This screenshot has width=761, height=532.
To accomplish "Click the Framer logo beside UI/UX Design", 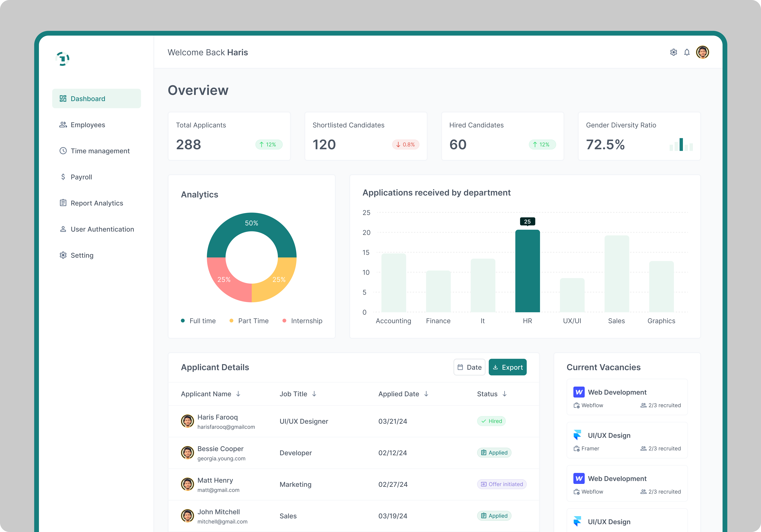I will pos(577,435).
